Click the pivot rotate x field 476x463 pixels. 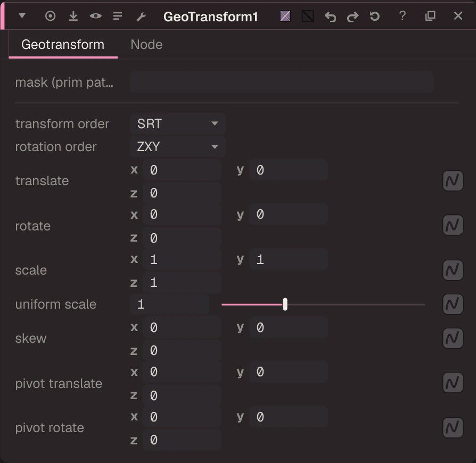coord(182,417)
